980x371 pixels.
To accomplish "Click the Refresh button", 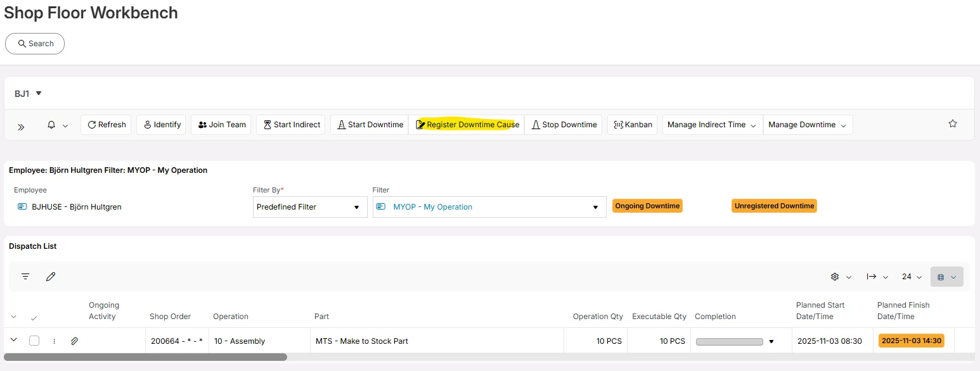I will (106, 125).
